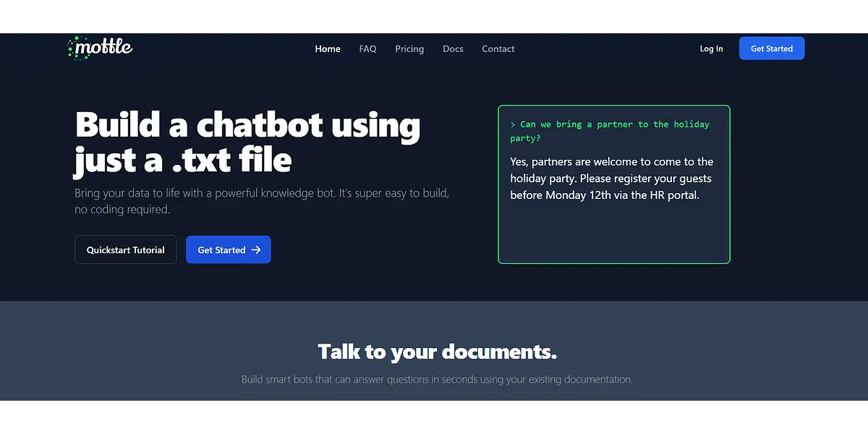Open the Quickstart Tutorial button
The height and width of the screenshot is (434, 868).
tap(126, 250)
